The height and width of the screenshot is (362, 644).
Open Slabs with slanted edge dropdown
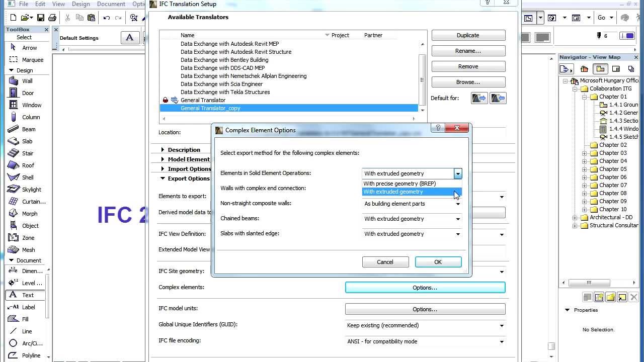pyautogui.click(x=412, y=234)
